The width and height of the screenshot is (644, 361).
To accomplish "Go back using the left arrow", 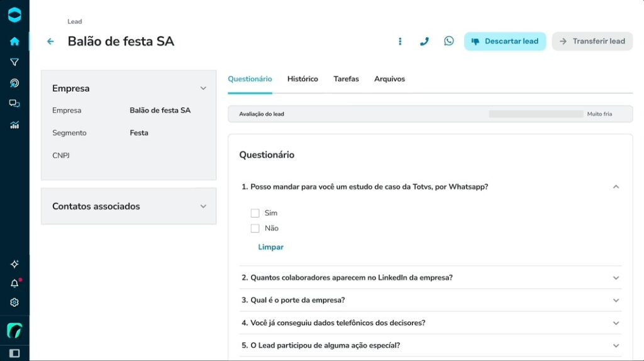I will click(51, 42).
